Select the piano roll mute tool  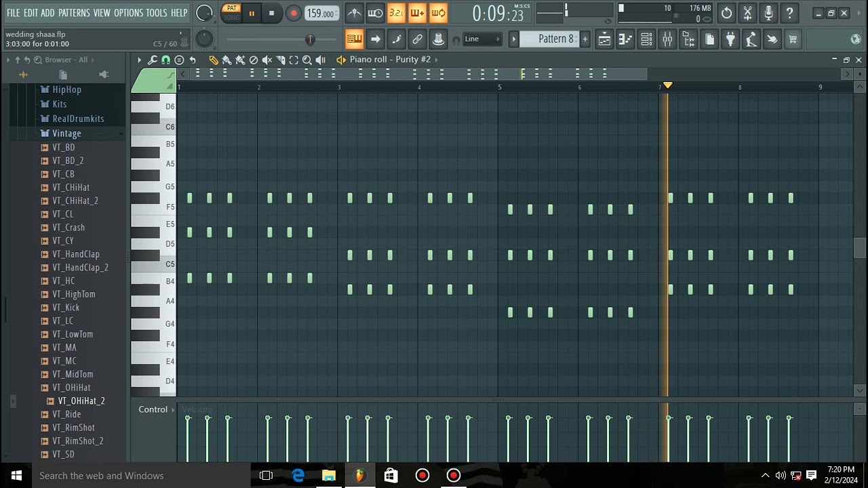267,60
